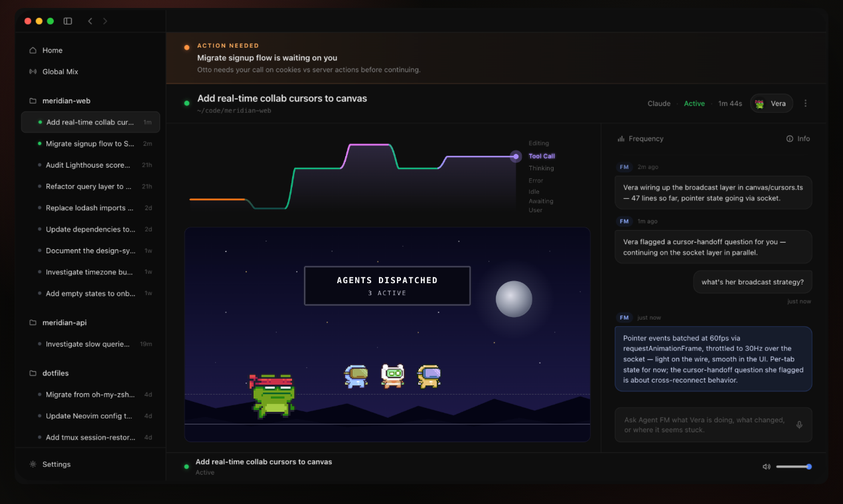Screen dimensions: 843x504
Task: Select 'Document the design-sy...' session
Action: coord(90,251)
